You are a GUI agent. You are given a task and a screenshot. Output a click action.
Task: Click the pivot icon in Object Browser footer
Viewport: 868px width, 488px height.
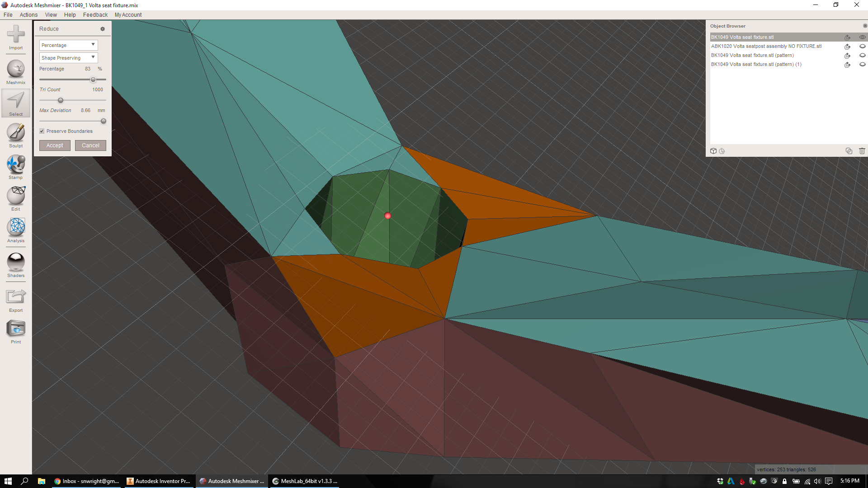pos(722,151)
